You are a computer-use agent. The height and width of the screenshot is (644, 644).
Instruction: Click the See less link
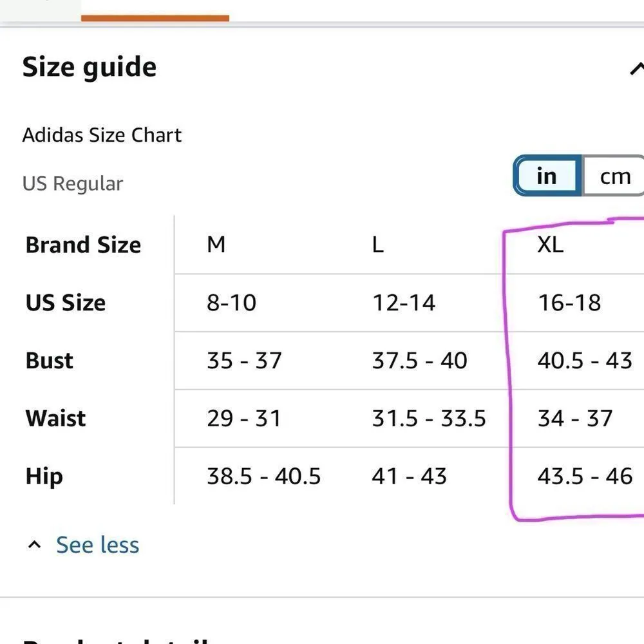[x=97, y=545]
